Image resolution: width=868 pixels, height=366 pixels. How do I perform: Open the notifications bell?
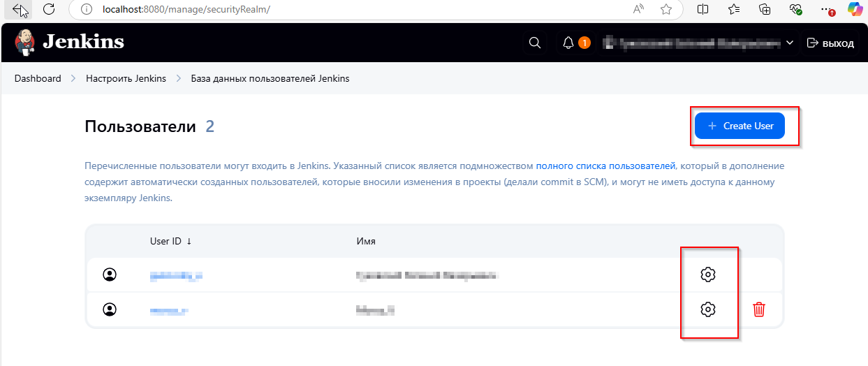coord(568,43)
